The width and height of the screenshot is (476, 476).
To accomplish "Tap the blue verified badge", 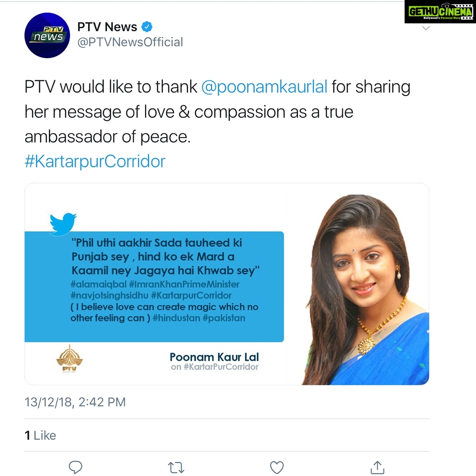I will pos(147,27).
